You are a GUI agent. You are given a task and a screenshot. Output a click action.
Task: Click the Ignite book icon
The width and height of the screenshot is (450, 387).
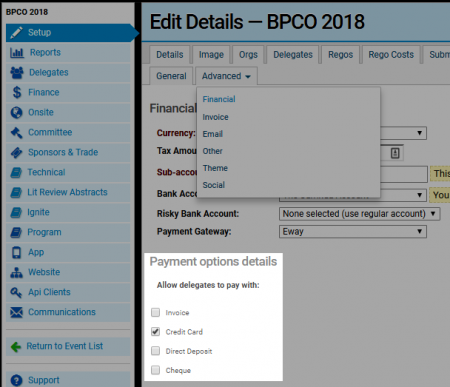(x=16, y=212)
